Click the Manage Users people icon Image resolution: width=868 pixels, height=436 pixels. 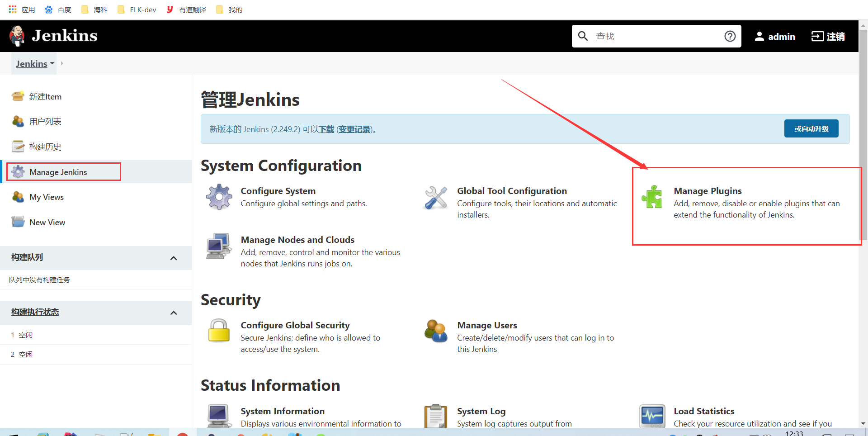[436, 331]
